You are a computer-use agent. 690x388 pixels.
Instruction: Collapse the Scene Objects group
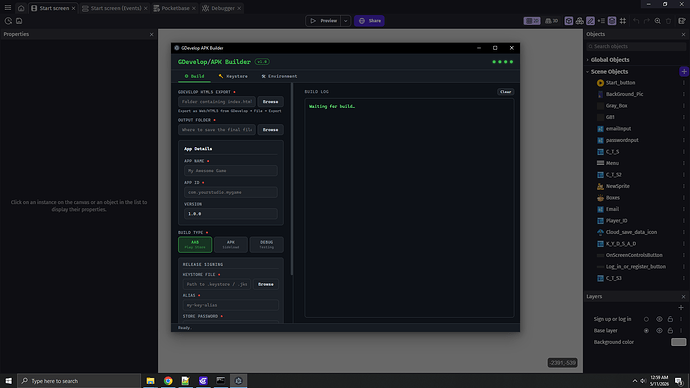click(587, 72)
